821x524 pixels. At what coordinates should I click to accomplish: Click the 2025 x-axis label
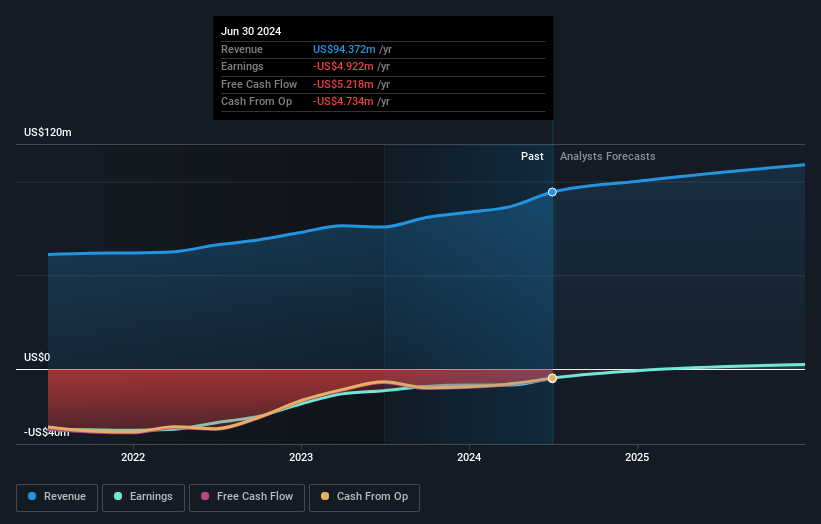[637, 457]
